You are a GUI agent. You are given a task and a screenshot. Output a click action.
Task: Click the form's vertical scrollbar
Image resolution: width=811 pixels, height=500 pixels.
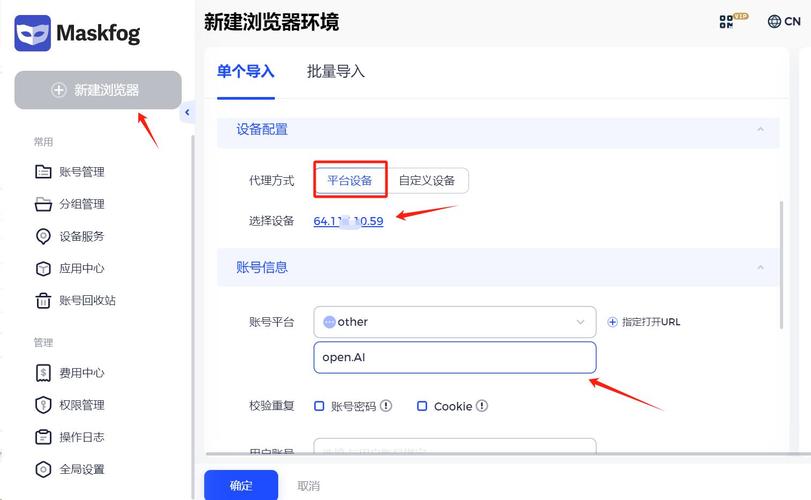pyautogui.click(x=781, y=265)
